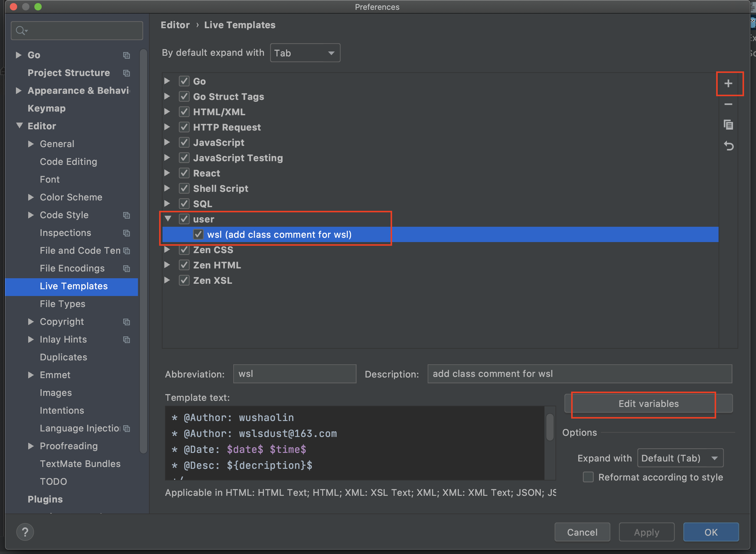Screen dimensions: 756x554
Task: Expand the JavaScript Testing template group
Action: coord(167,157)
